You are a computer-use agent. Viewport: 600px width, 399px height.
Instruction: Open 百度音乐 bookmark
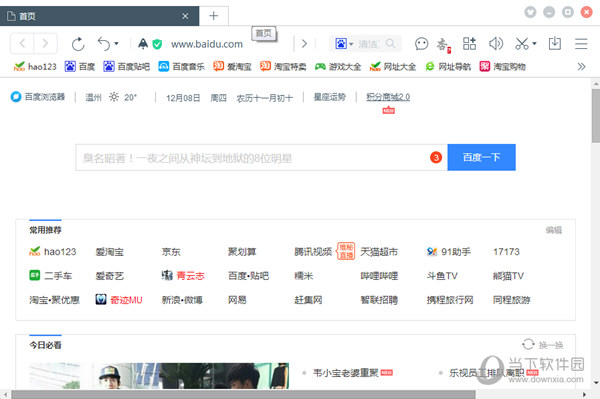181,67
